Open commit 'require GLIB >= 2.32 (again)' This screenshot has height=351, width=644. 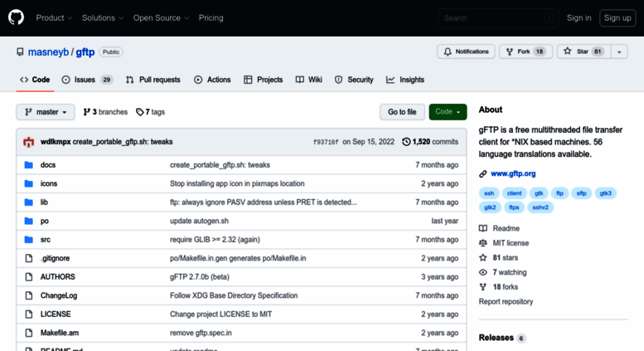(x=215, y=240)
